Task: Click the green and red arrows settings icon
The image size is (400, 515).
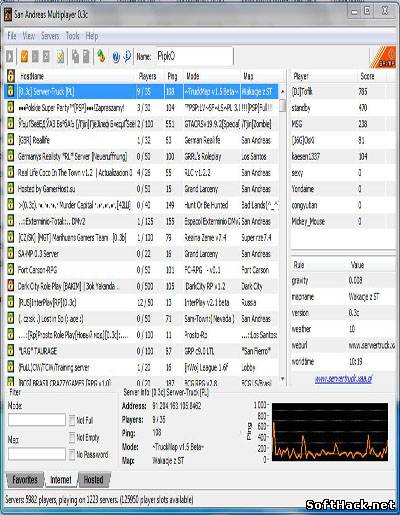Action: tap(101, 56)
